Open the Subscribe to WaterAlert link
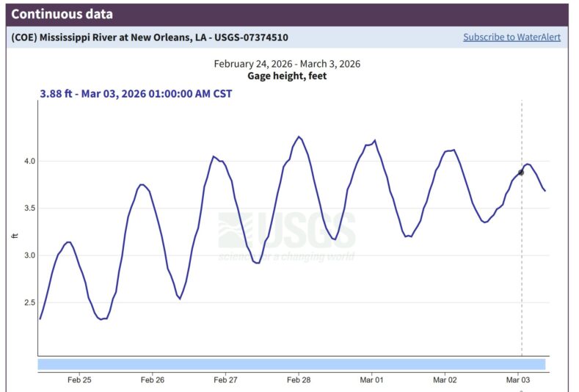This screenshot has height=392, width=579. coord(511,37)
